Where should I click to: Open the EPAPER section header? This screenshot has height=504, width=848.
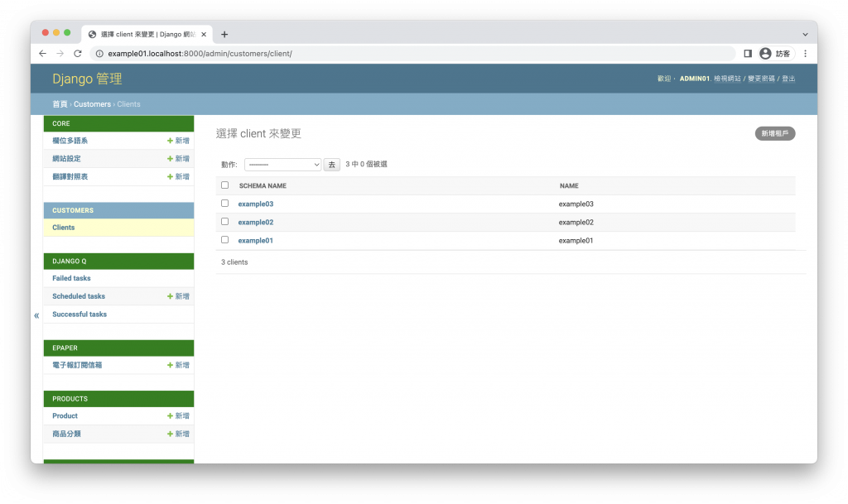[65, 348]
